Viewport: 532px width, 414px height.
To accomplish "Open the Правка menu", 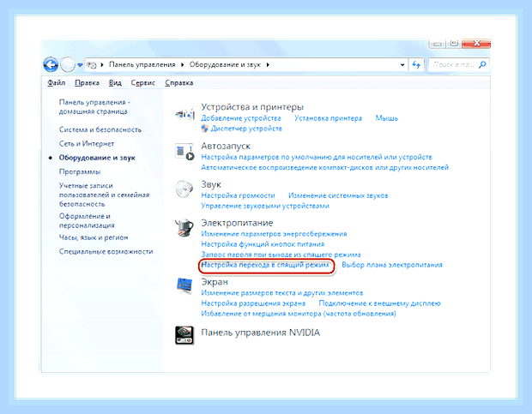I will pos(87,82).
